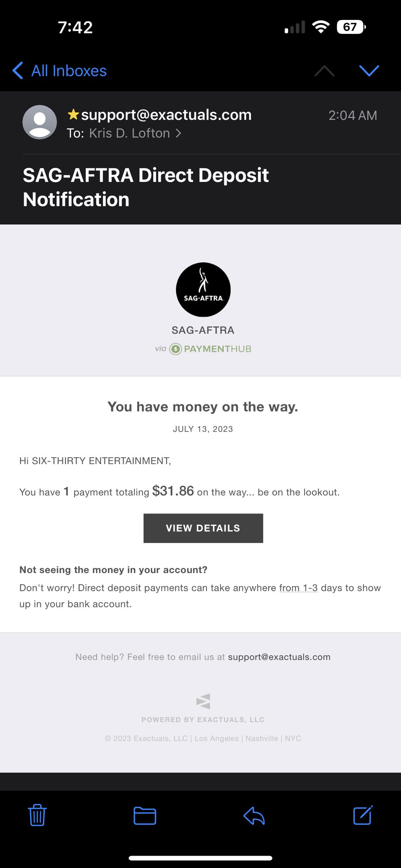The height and width of the screenshot is (868, 401).
Task: Tap the trash icon to delete email
Action: point(37,815)
